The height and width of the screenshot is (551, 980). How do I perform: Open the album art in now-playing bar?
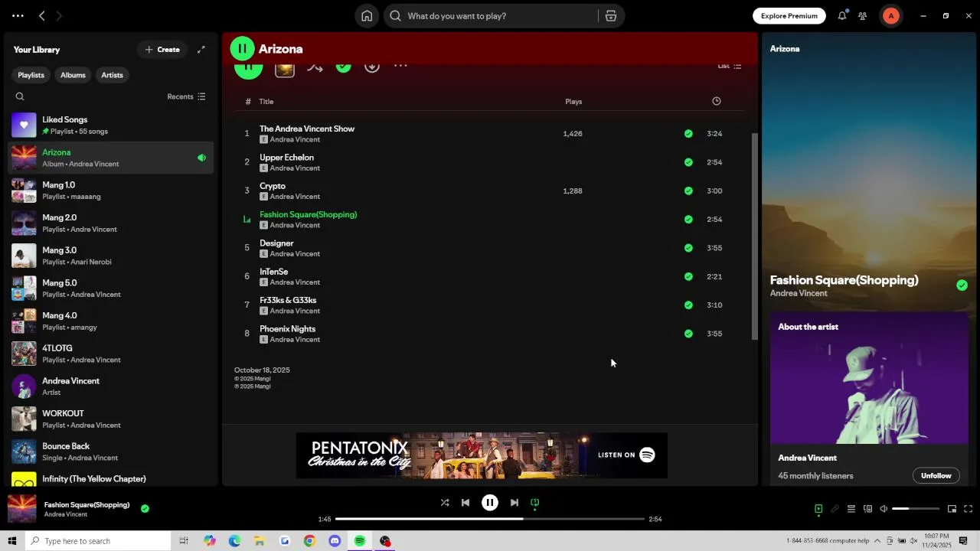click(22, 509)
